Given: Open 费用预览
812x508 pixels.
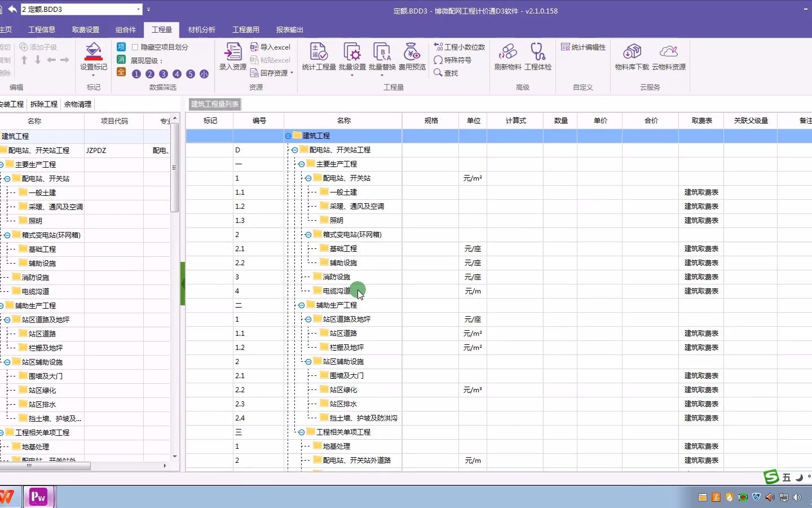Looking at the screenshot, I should pos(412,56).
